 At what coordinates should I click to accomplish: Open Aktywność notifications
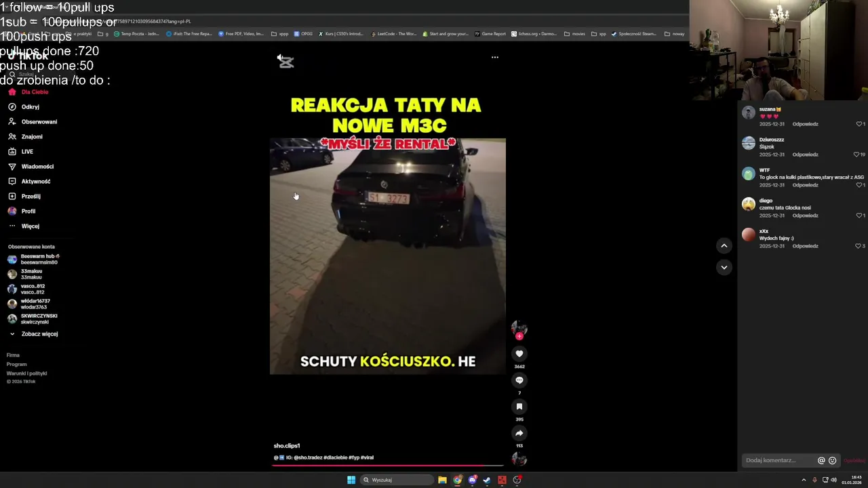click(29, 182)
